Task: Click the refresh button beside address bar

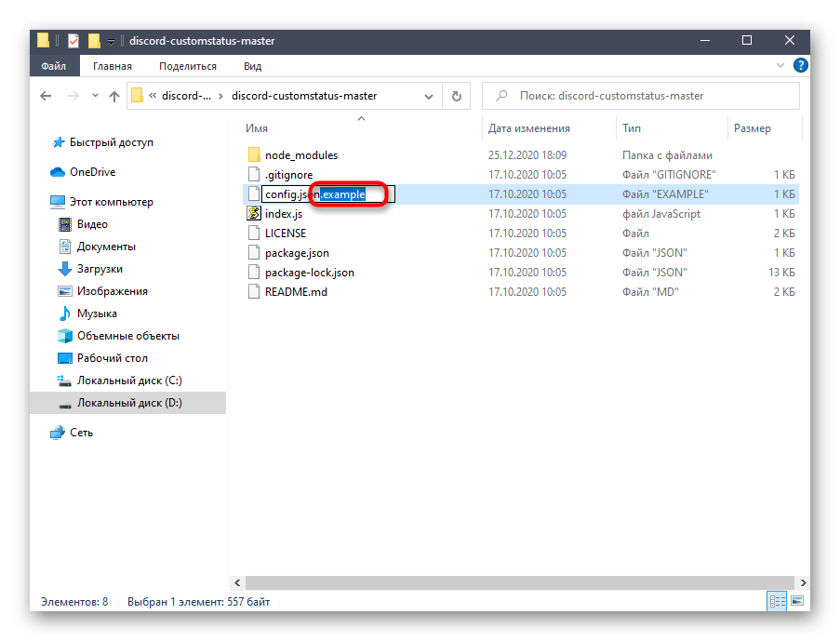Action: coord(456,96)
